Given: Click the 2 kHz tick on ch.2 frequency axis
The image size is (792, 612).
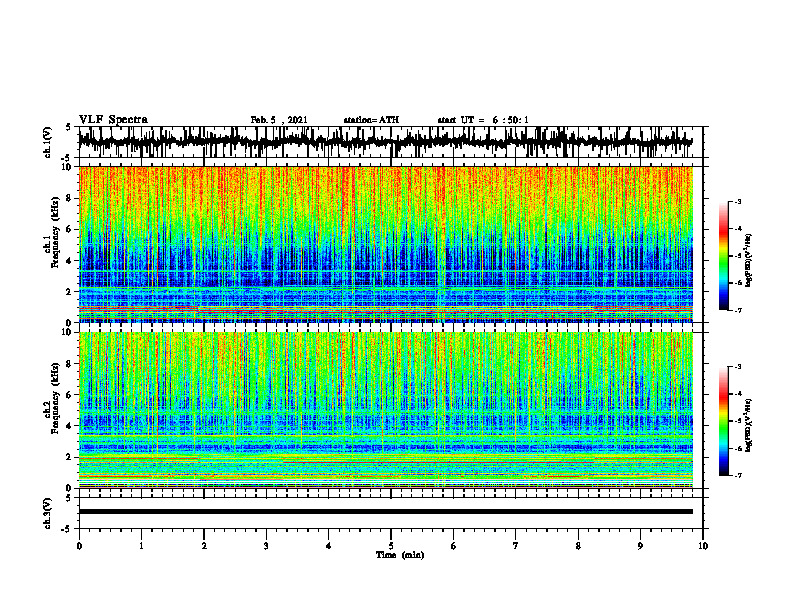Looking at the screenshot, I should 69,457.
